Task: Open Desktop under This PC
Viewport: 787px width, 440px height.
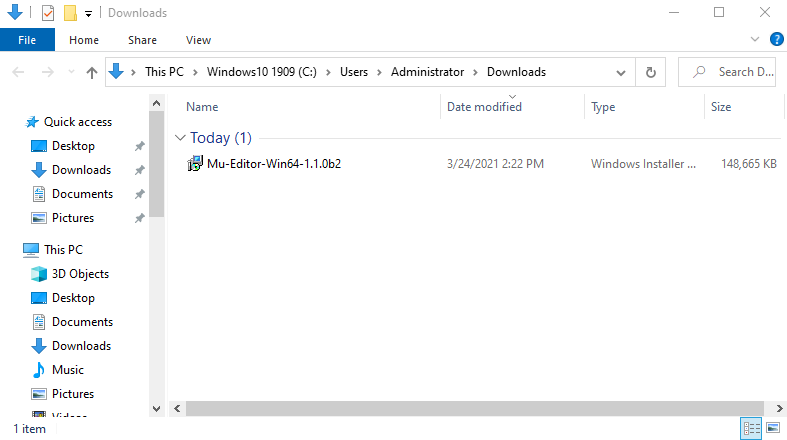Action: pos(73,298)
